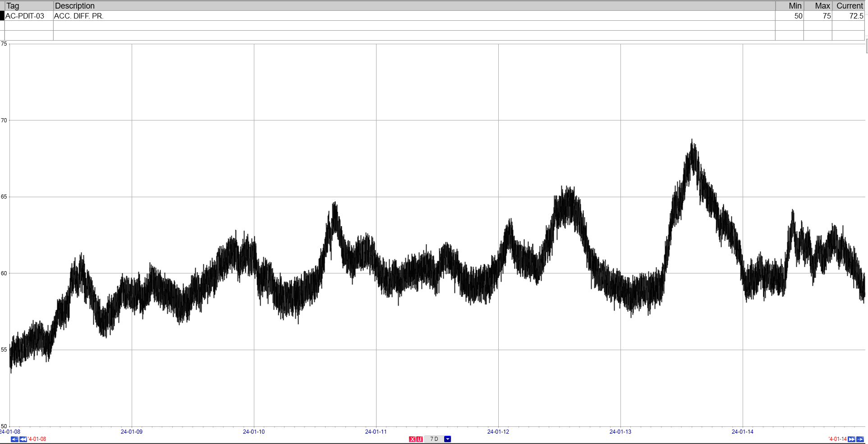The image size is (868, 444).
Task: Click the left arrow step-back button
Action: click(x=14, y=439)
